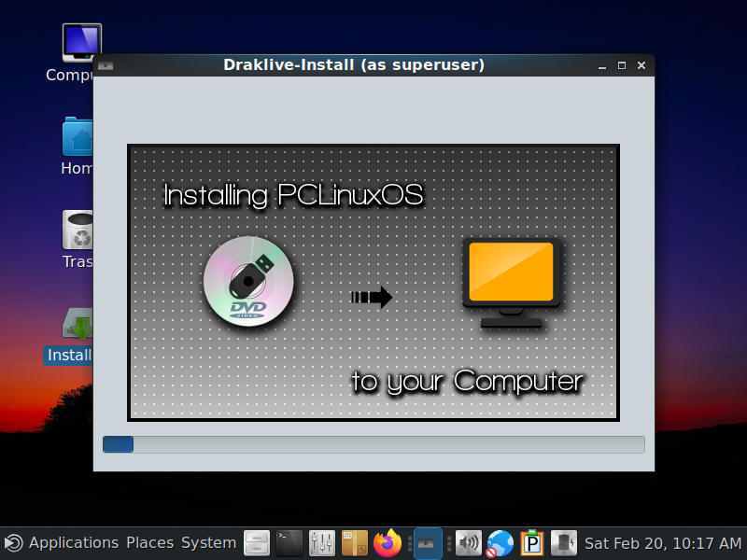Close the Draklive-Install window
The height and width of the screenshot is (560, 747).
pos(641,65)
